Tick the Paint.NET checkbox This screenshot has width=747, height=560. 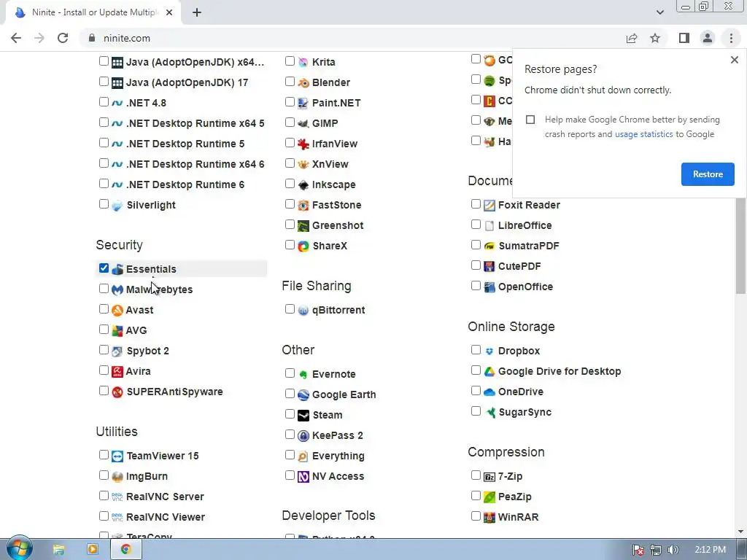coord(290,102)
